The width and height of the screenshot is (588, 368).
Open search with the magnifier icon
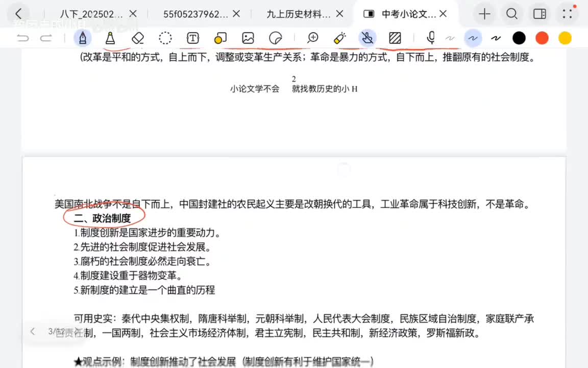pyautogui.click(x=512, y=14)
